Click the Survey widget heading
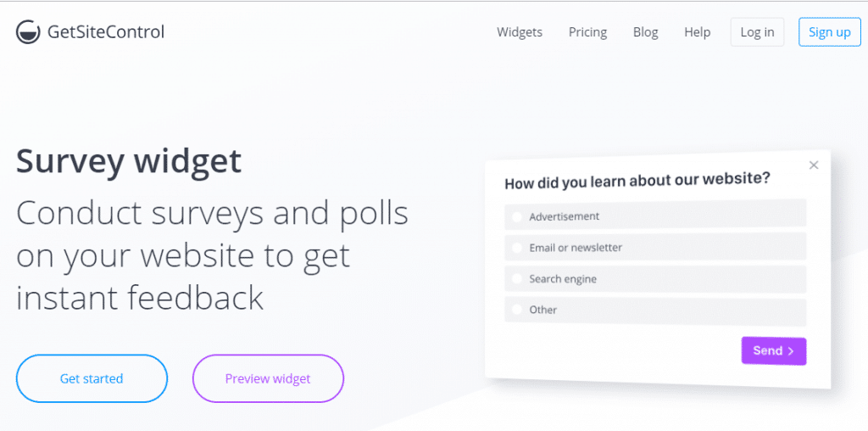This screenshot has height=431, width=868. point(129,161)
